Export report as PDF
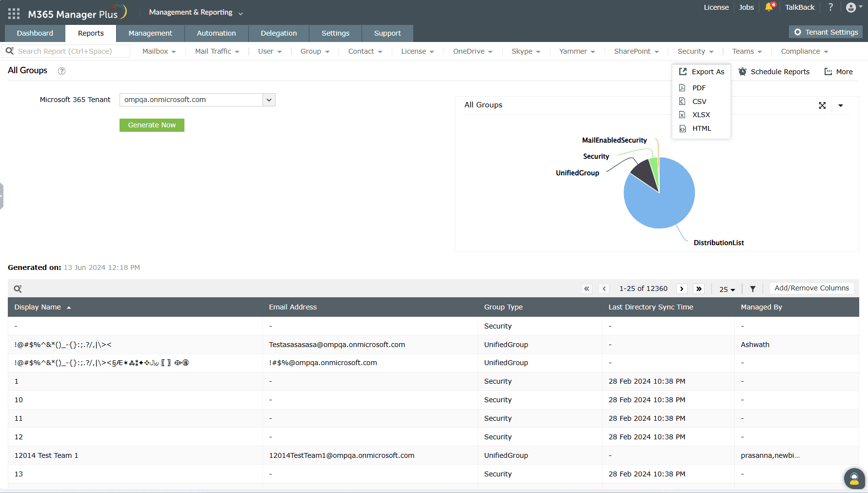This screenshot has height=493, width=868. (x=699, y=88)
